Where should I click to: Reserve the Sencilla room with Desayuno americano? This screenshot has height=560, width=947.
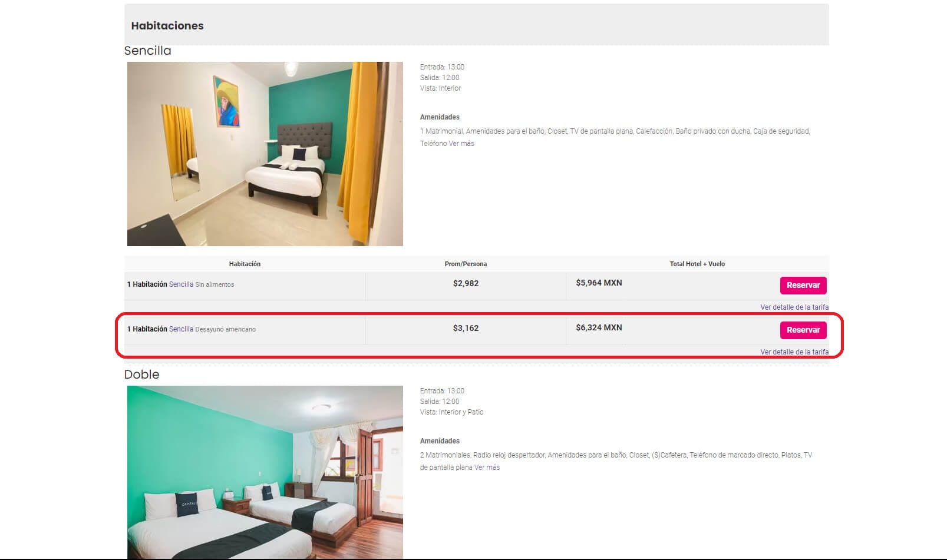[803, 330]
